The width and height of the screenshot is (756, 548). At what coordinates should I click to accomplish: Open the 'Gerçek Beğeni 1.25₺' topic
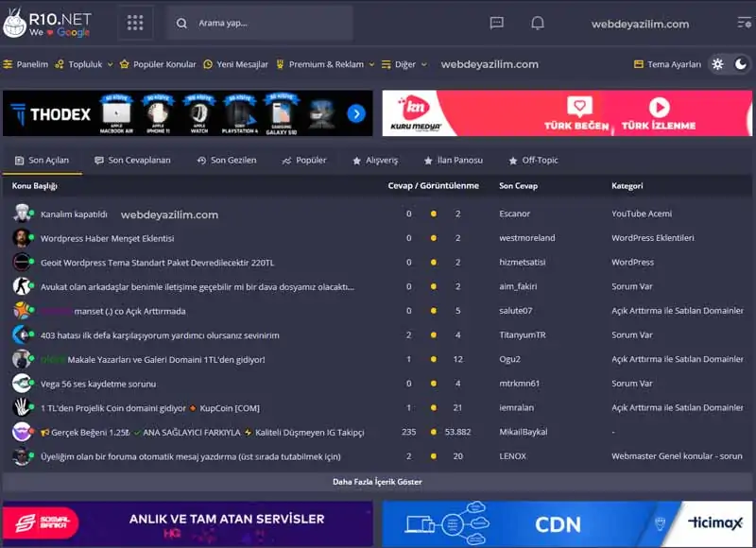tap(202, 433)
